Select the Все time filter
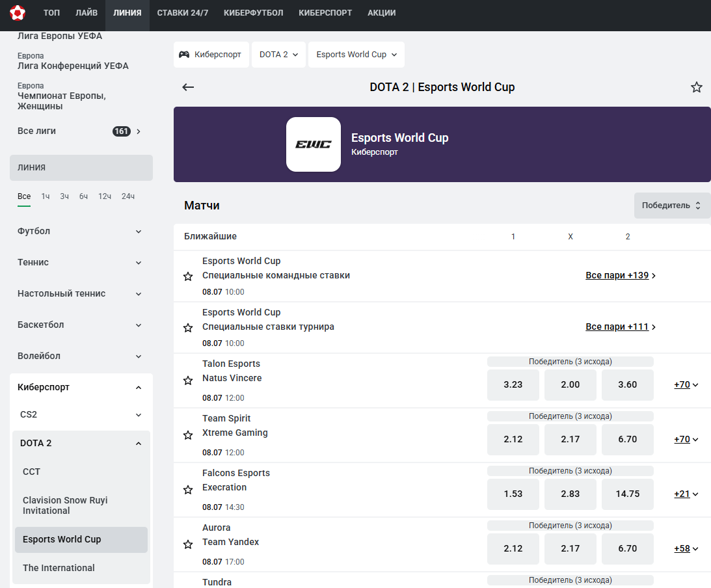Screen dimensions: 711x588 (x=24, y=196)
